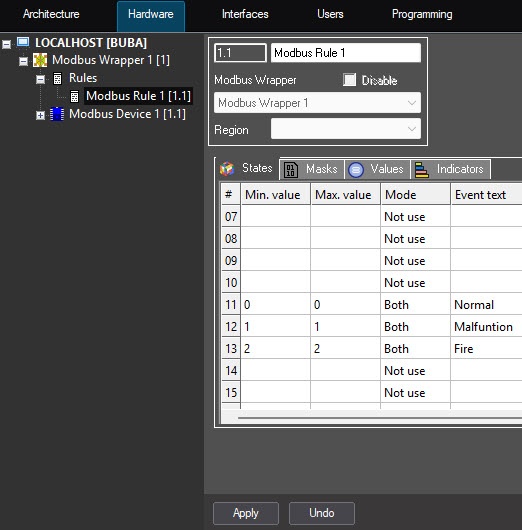Click the Undo button
Viewport: 522px width, 530px height.
point(322,513)
